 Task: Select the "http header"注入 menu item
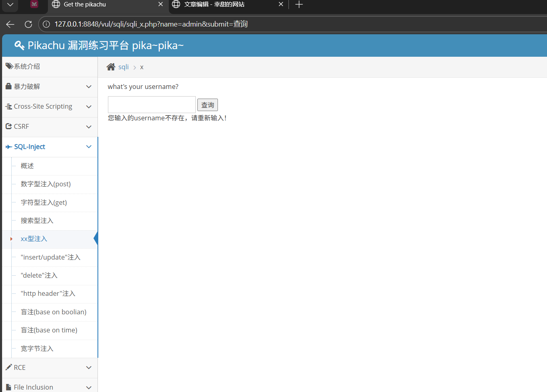coord(48,294)
